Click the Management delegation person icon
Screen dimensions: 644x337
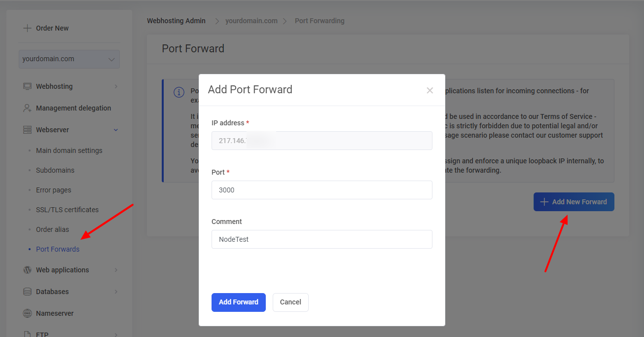pos(27,108)
